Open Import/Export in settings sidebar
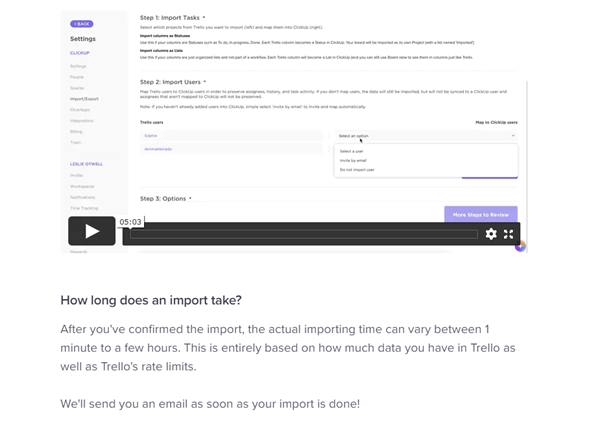This screenshot has width=605, height=424. pyautogui.click(x=84, y=99)
